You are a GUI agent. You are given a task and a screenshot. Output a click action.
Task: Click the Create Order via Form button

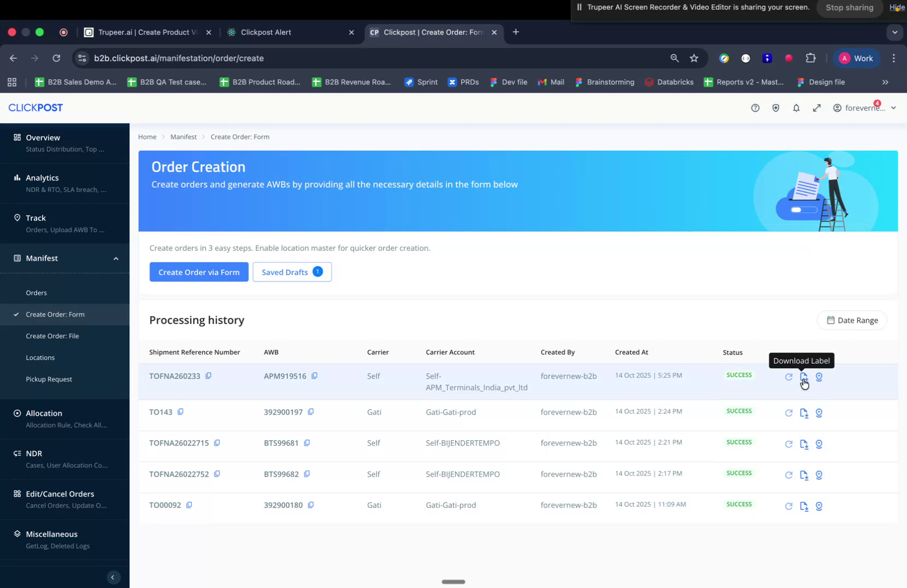(199, 272)
